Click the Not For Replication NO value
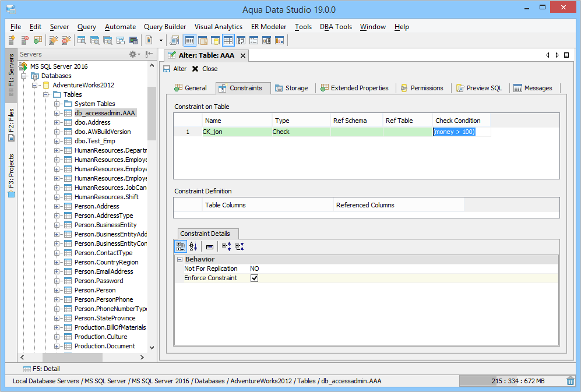 click(x=255, y=269)
